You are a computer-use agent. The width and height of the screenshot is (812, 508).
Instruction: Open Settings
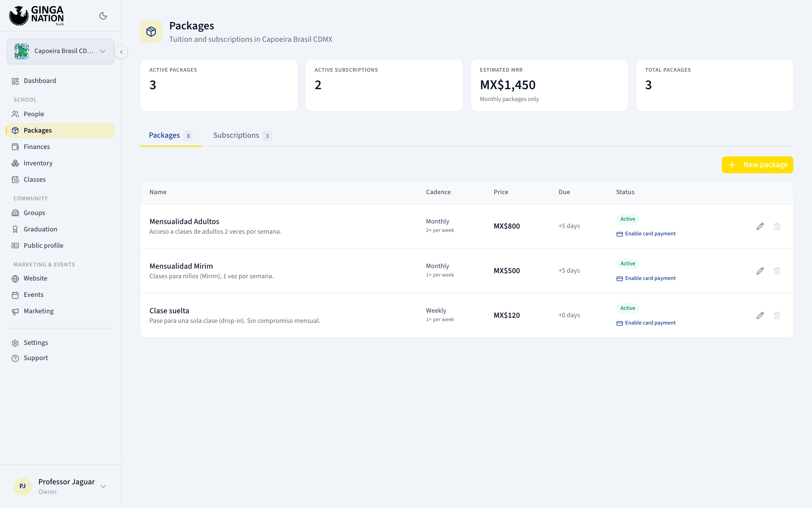[60, 343]
